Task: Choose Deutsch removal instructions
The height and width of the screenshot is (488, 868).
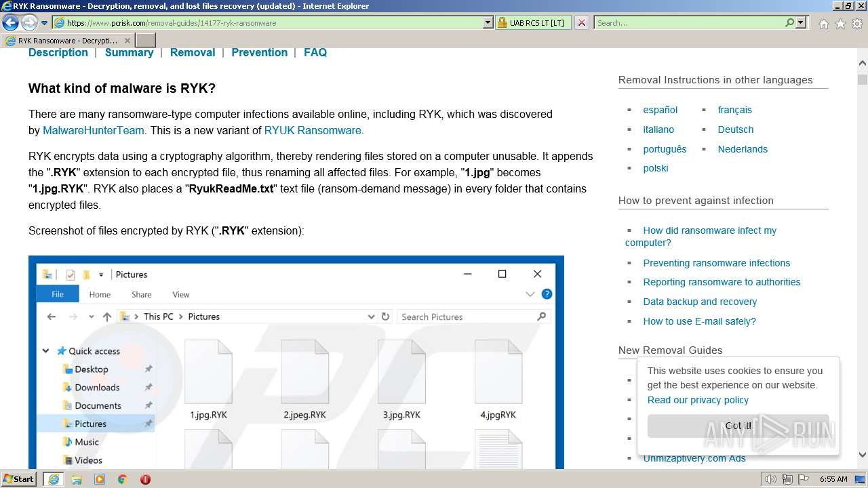Action: click(x=736, y=129)
